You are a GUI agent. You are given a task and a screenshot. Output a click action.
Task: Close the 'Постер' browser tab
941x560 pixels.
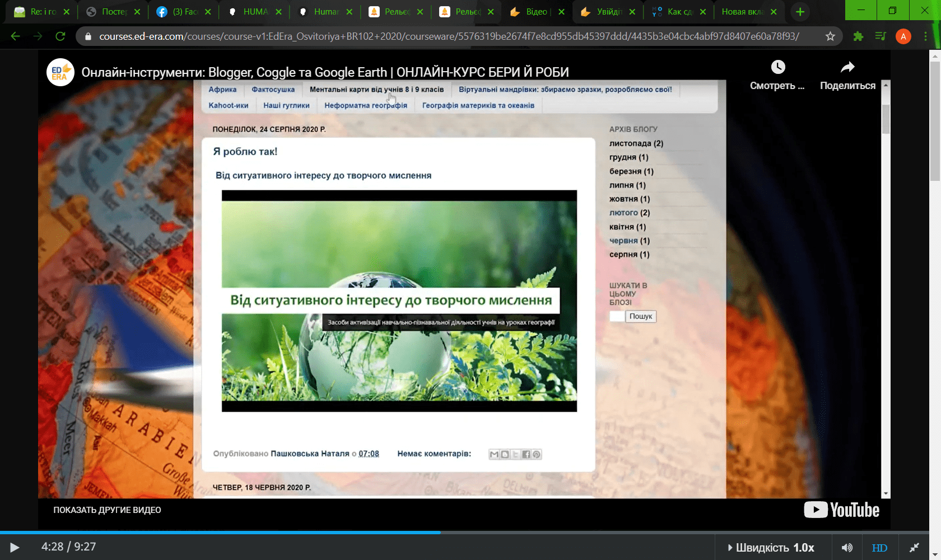137,12
